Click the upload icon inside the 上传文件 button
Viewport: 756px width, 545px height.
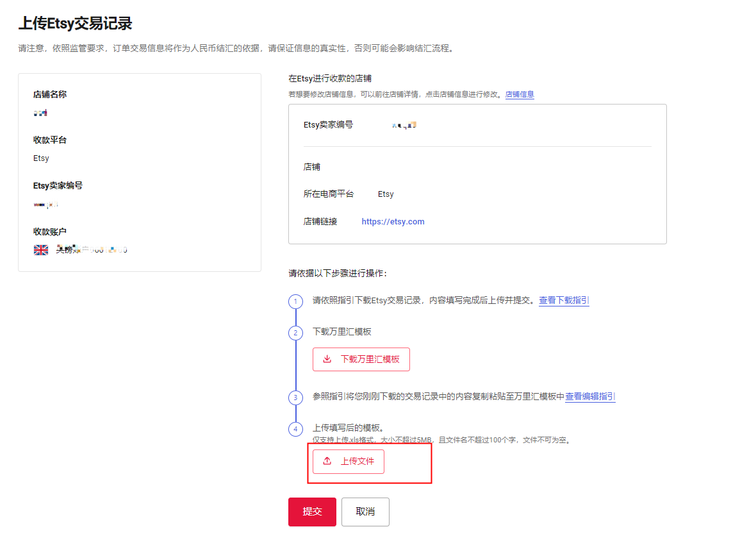[327, 461]
